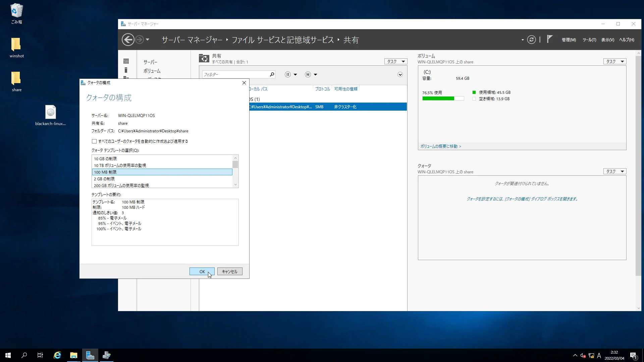Select the 2 GB の制限 template
Viewport: 644px width, 362px height.
162,179
